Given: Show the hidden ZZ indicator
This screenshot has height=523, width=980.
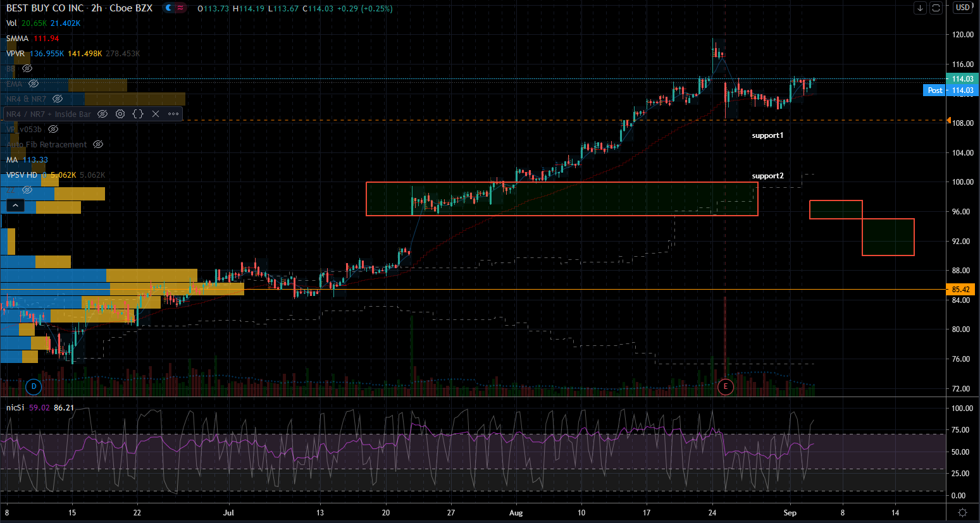Looking at the screenshot, I should coord(27,190).
